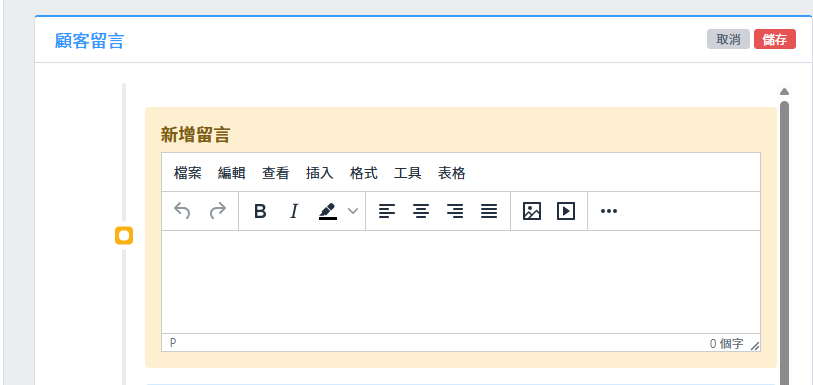
Task: Show more toolbar options ellipsis
Action: tap(608, 211)
